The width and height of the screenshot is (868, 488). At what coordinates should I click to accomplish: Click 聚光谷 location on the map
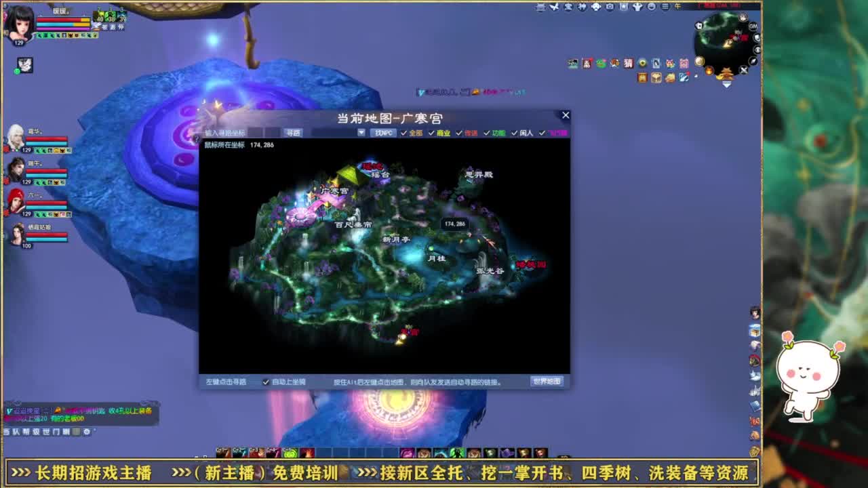490,270
